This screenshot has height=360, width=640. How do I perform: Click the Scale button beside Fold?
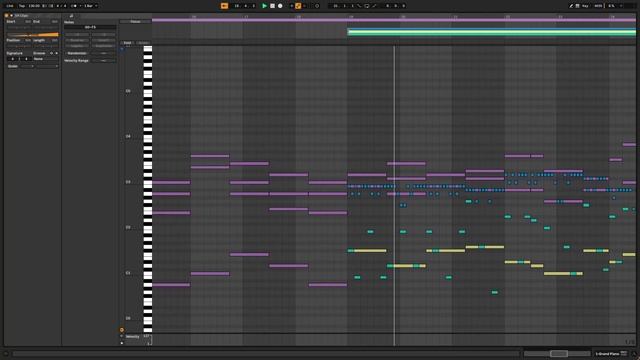pyautogui.click(x=143, y=42)
